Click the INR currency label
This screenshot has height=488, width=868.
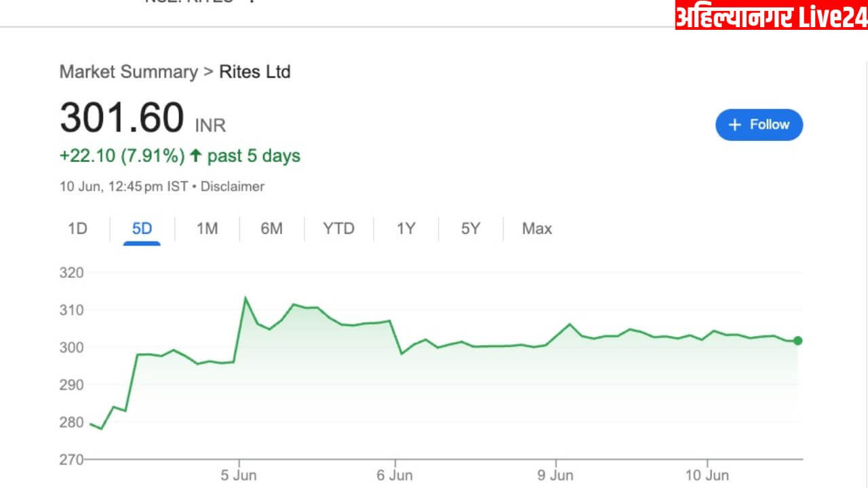point(210,125)
